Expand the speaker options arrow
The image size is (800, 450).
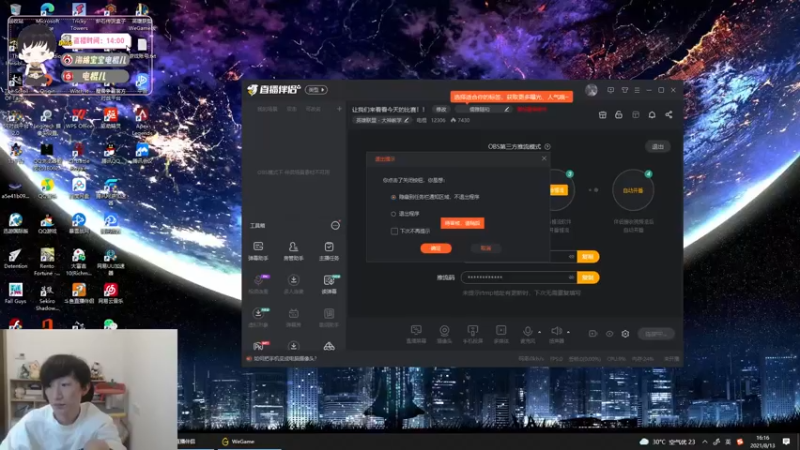[568, 332]
